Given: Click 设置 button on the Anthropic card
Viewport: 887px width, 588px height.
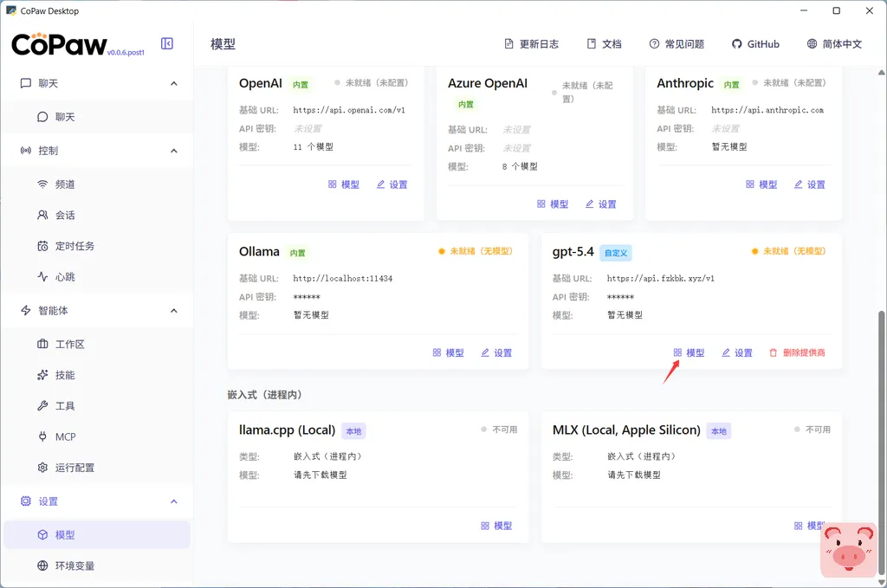Looking at the screenshot, I should (x=810, y=184).
